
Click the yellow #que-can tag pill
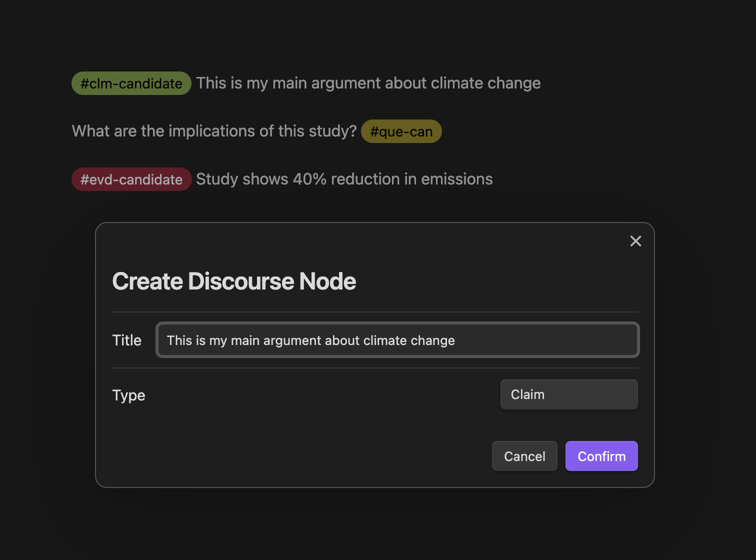(401, 131)
